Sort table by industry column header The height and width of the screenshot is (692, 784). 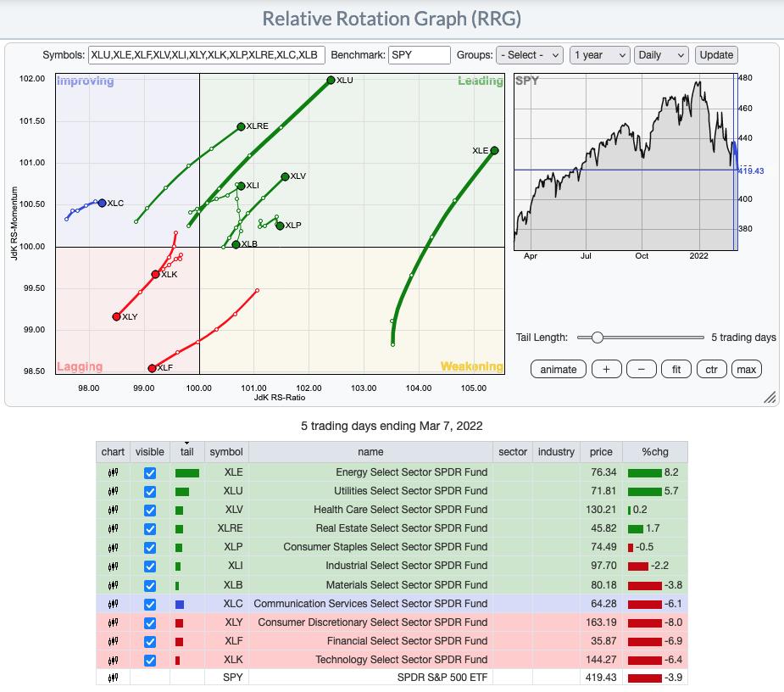tap(556, 452)
